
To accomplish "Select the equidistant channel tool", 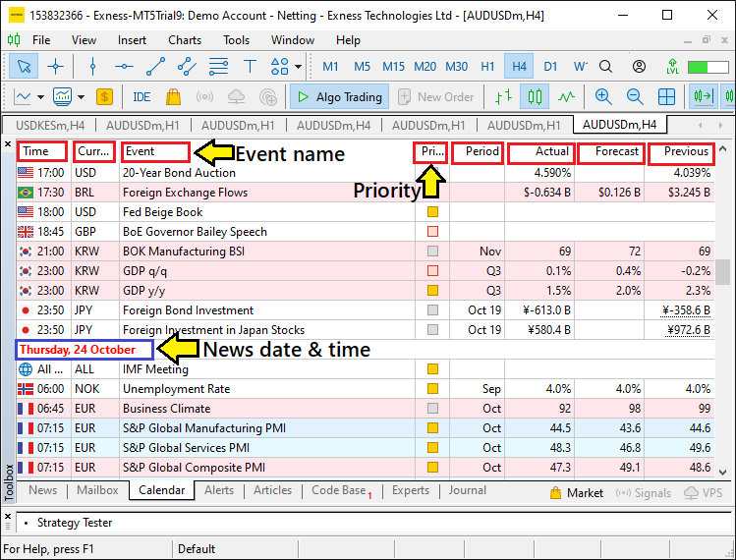I will 188,66.
